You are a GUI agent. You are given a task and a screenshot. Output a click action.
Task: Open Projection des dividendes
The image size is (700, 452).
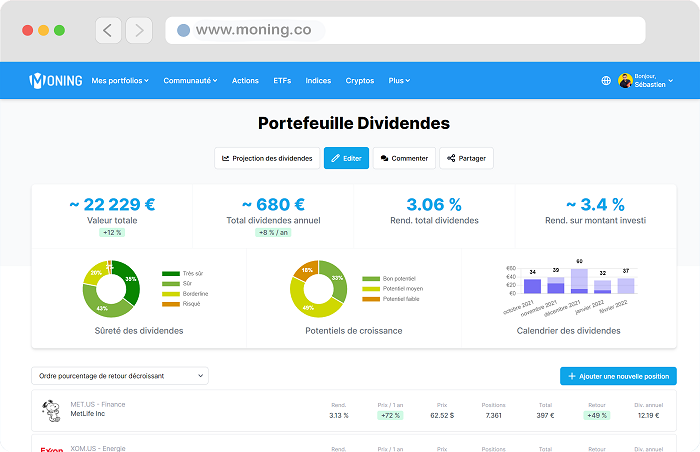click(x=267, y=158)
